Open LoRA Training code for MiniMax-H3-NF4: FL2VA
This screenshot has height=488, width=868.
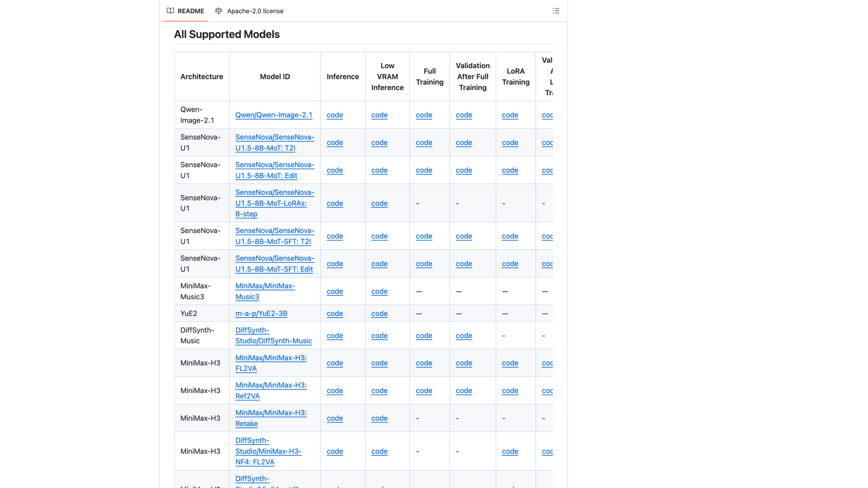pyautogui.click(x=510, y=451)
